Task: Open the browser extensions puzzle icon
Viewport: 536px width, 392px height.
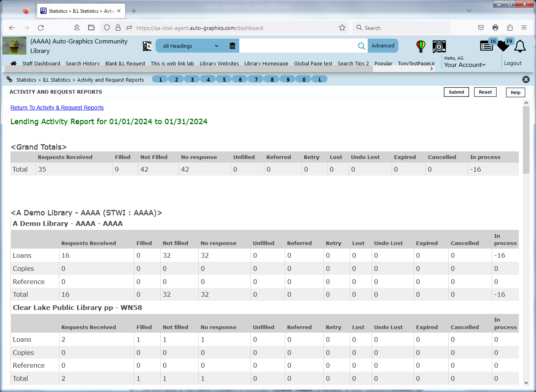Action: point(510,27)
